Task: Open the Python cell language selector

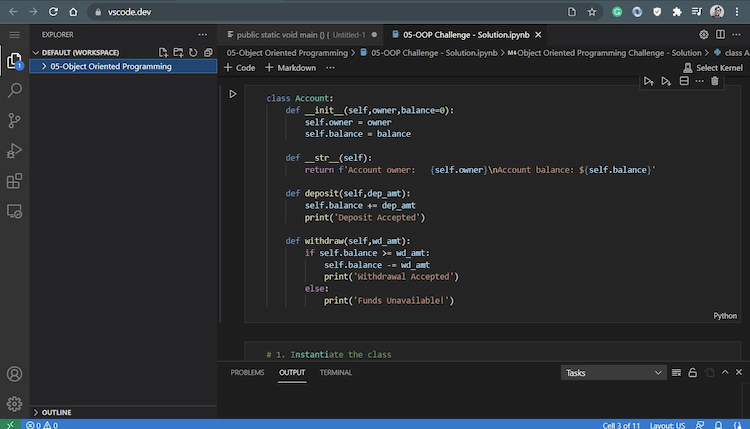Action: (725, 316)
